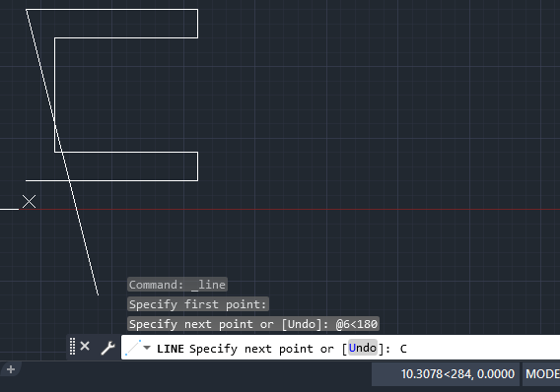
Task: Select the 'Specify first point:' history line
Action: pos(198,304)
